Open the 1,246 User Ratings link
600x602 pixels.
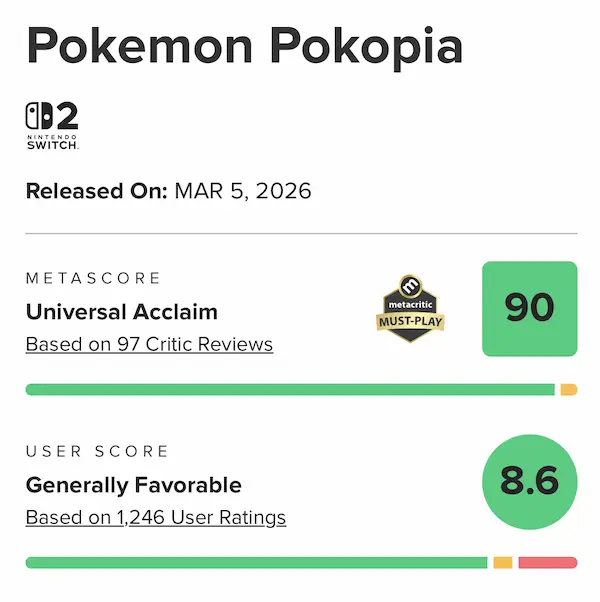click(x=156, y=518)
